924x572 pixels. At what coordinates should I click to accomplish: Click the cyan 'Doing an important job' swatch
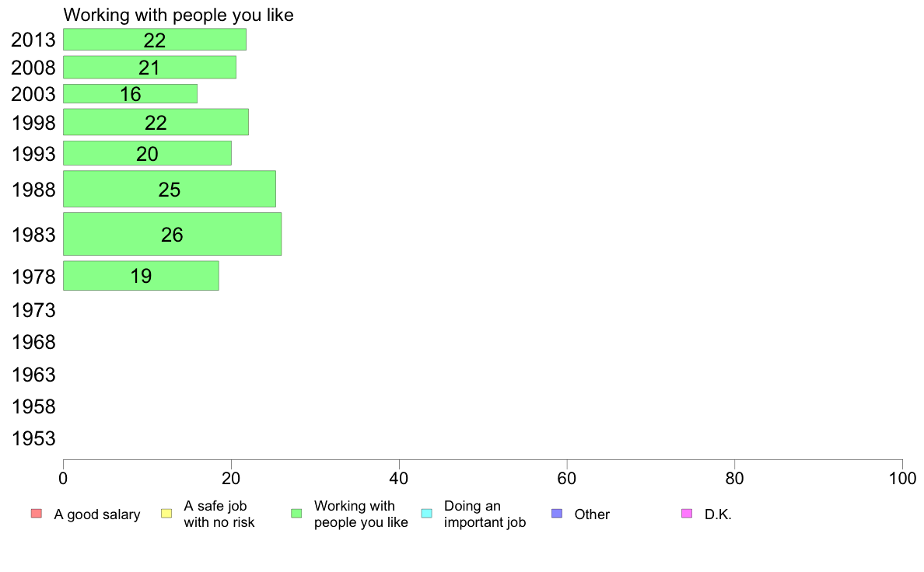pyautogui.click(x=427, y=514)
